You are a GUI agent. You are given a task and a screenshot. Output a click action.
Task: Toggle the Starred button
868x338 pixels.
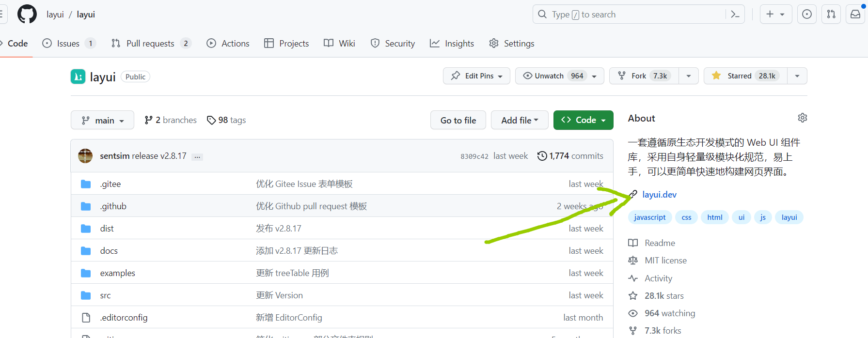click(x=745, y=76)
